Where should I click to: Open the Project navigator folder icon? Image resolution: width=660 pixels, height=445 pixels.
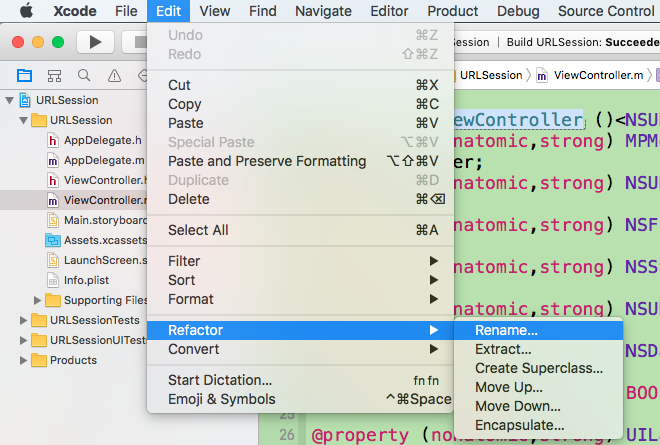(24, 75)
